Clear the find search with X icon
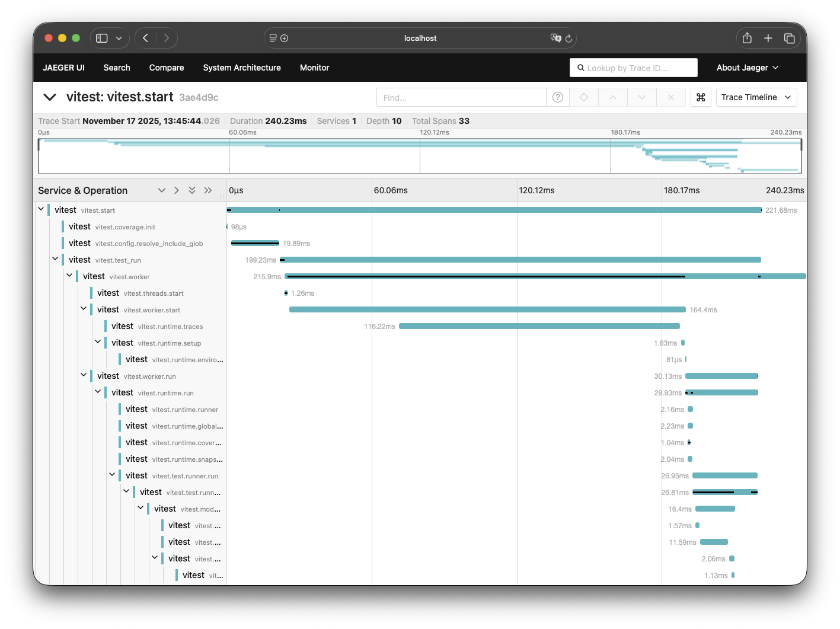This screenshot has width=840, height=629. [670, 97]
